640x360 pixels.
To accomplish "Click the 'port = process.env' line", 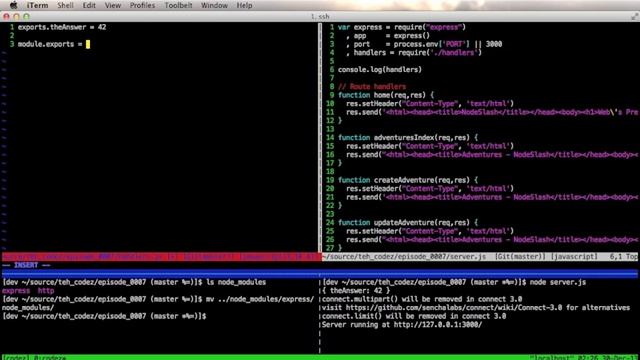I will tap(424, 44).
